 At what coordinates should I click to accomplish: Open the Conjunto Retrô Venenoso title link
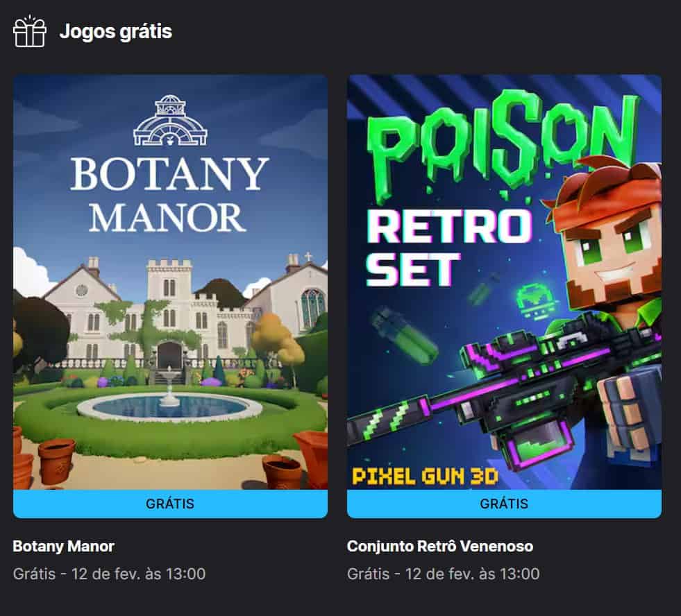pyautogui.click(x=440, y=546)
